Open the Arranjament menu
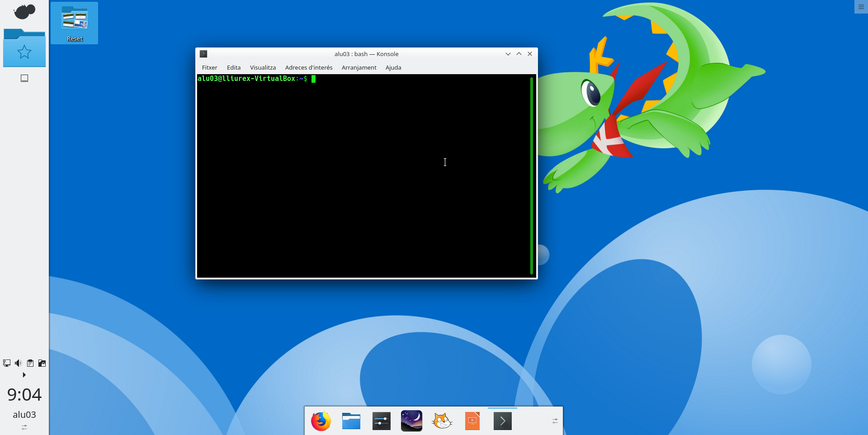Image resolution: width=868 pixels, height=435 pixels. click(359, 67)
